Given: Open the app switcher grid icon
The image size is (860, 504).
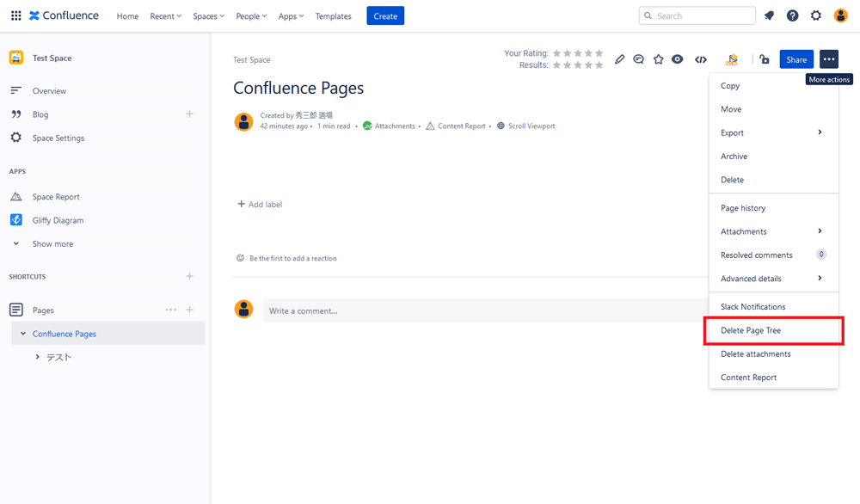Looking at the screenshot, I should pyautogui.click(x=15, y=15).
